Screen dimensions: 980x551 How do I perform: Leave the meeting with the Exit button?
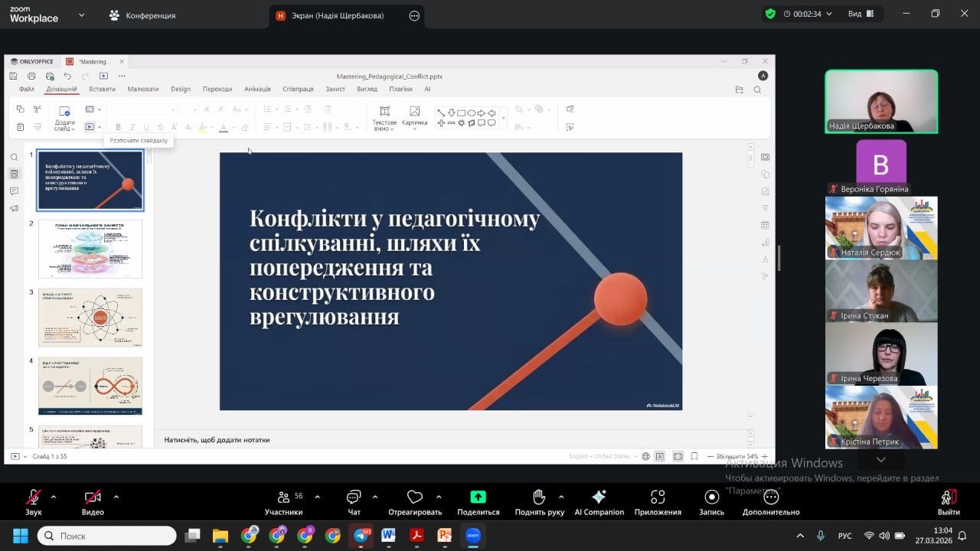[x=948, y=502]
